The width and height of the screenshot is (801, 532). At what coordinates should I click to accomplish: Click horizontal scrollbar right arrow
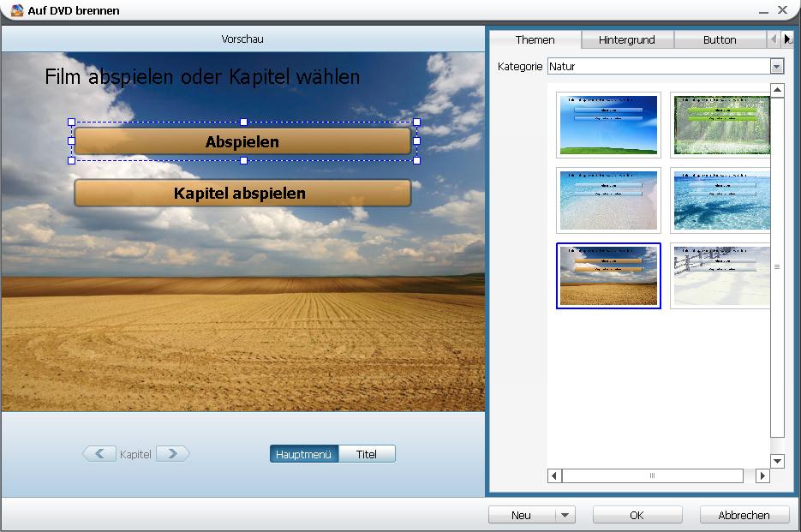762,475
